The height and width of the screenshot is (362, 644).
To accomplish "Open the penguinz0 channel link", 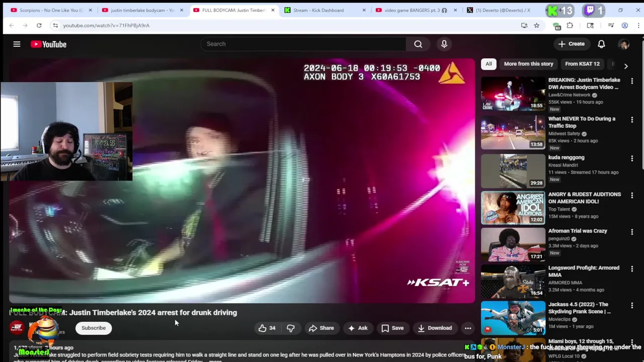I will click(559, 239).
